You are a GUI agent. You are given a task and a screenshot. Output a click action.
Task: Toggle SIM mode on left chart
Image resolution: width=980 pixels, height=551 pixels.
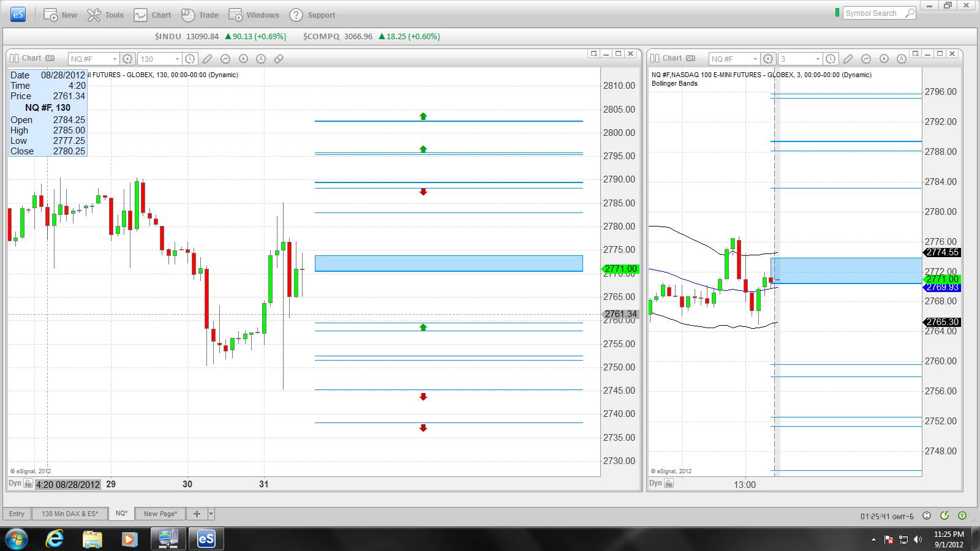50,58
